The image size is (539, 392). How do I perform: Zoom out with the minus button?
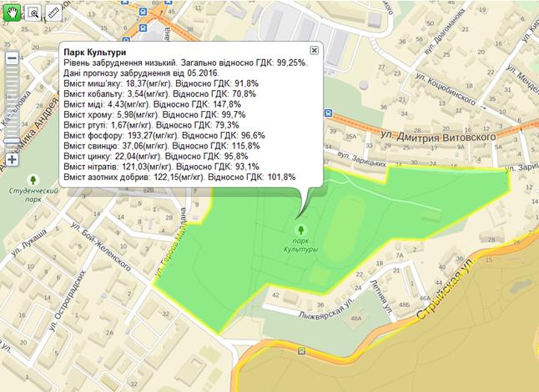pos(12,58)
